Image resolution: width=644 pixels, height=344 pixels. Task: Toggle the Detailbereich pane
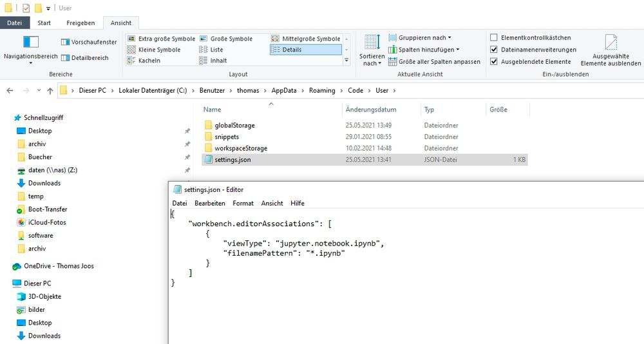(84, 58)
